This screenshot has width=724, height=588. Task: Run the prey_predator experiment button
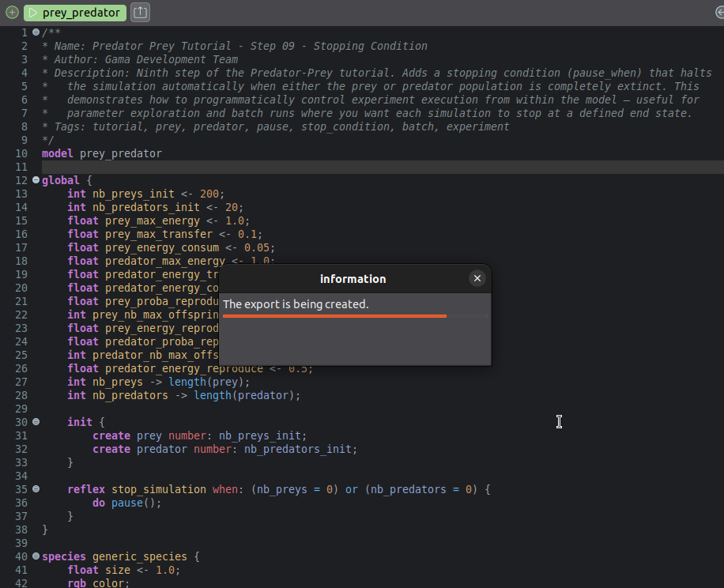coord(75,13)
